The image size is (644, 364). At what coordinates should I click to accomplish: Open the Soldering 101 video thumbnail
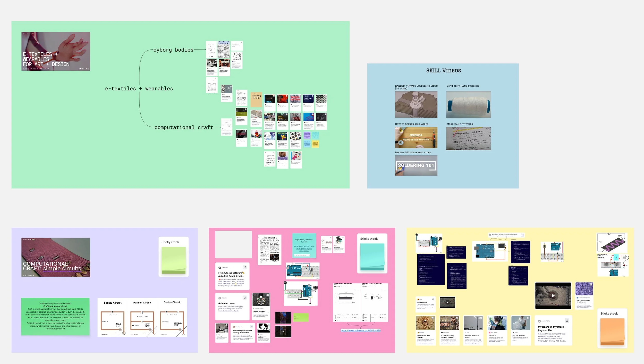(x=416, y=166)
